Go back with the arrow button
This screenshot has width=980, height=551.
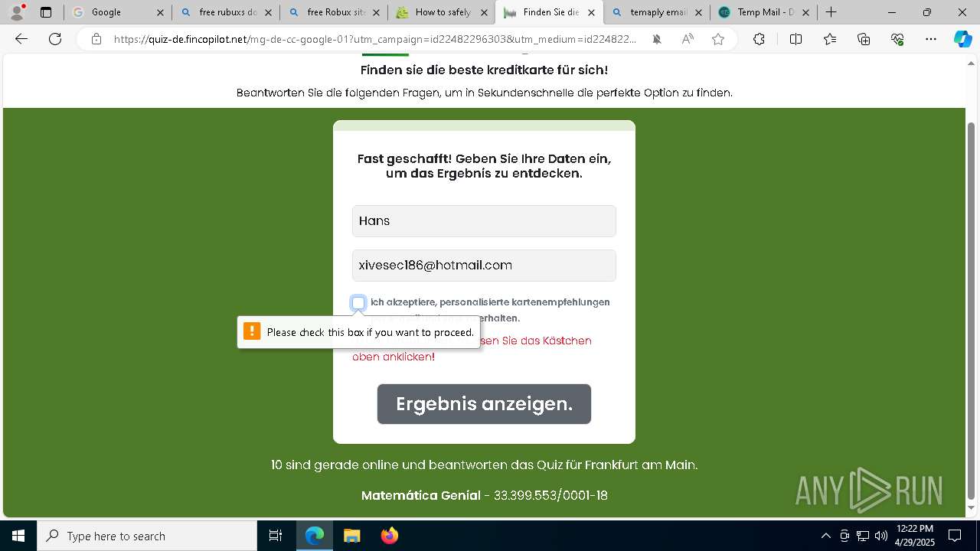[21, 39]
